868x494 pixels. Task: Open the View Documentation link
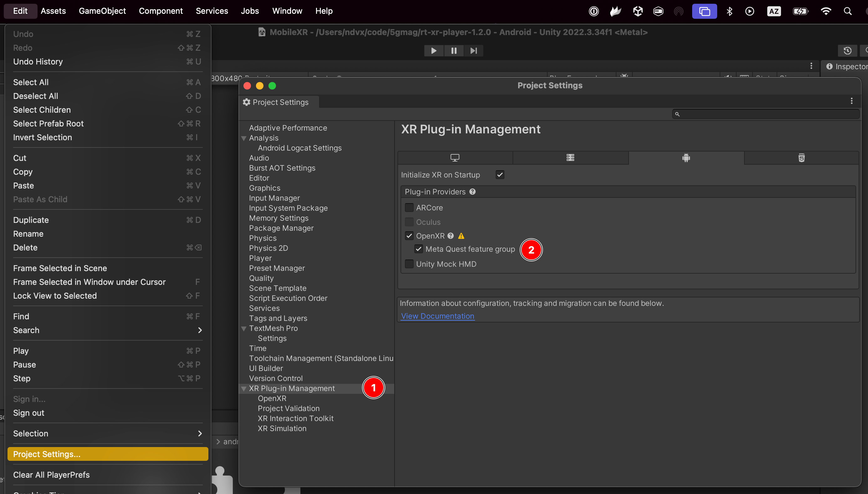click(437, 316)
